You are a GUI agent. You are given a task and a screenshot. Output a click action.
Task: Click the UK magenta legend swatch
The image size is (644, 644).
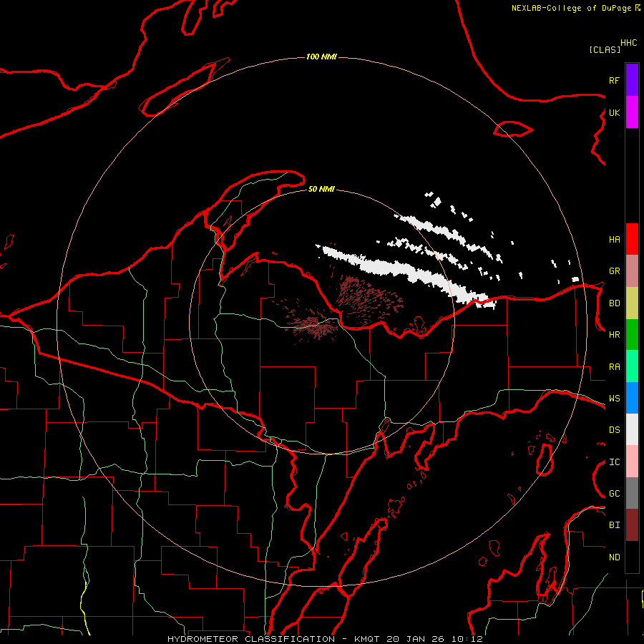[x=632, y=112]
